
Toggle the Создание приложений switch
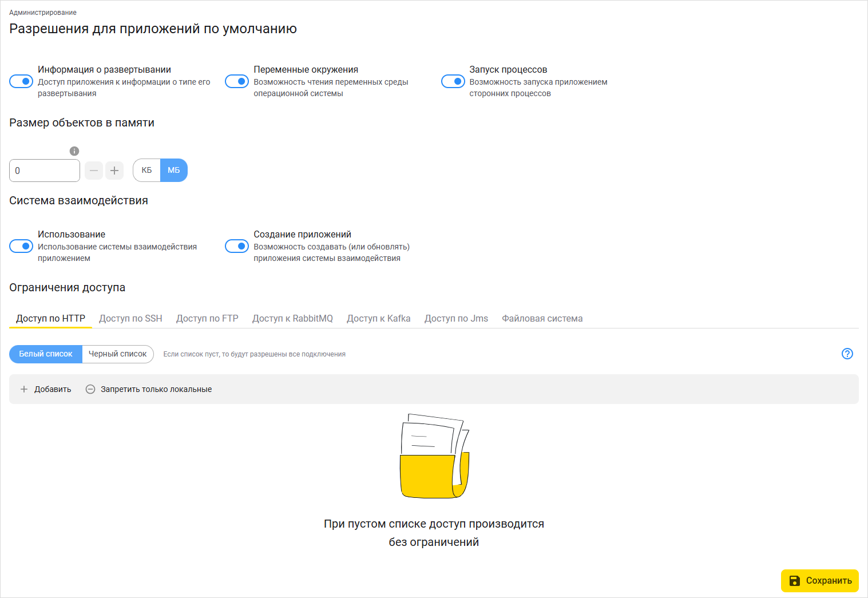click(237, 246)
